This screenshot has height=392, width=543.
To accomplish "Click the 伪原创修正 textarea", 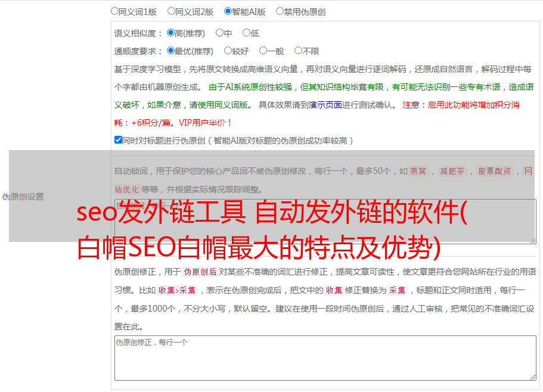I will (325, 358).
